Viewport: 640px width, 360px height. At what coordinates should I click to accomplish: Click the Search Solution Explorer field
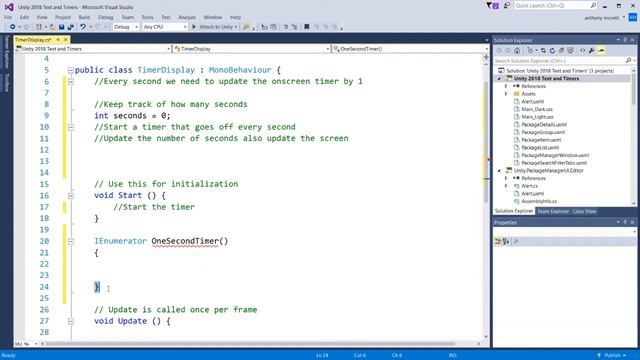tap(559, 61)
